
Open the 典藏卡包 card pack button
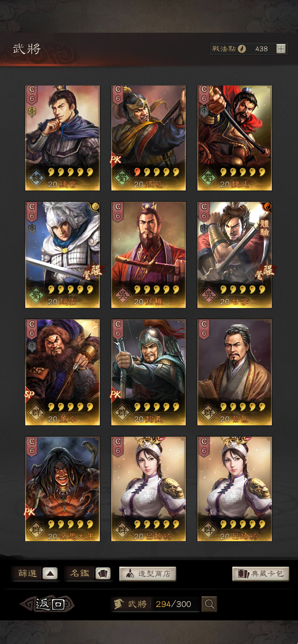click(x=260, y=574)
